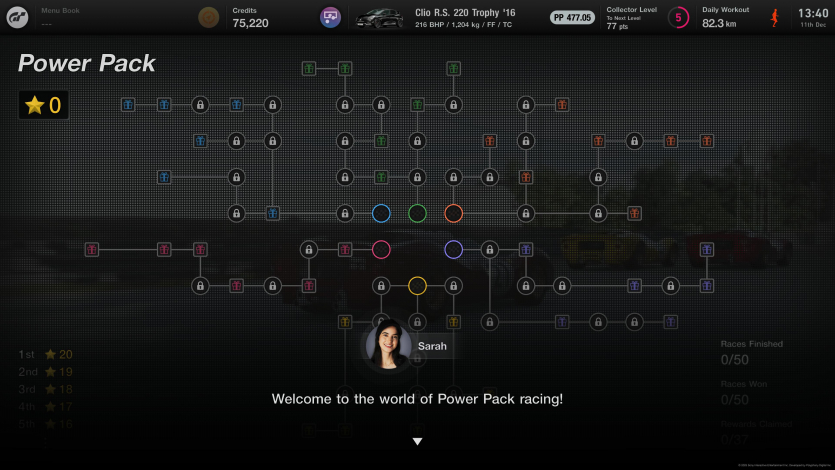Click the Gran Turismo logo icon
Viewport: 835px width, 470px height.
[18, 17]
